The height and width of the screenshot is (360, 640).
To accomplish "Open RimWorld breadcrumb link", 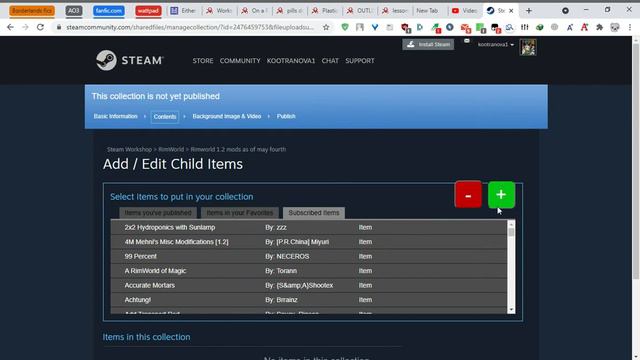I will [171, 149].
